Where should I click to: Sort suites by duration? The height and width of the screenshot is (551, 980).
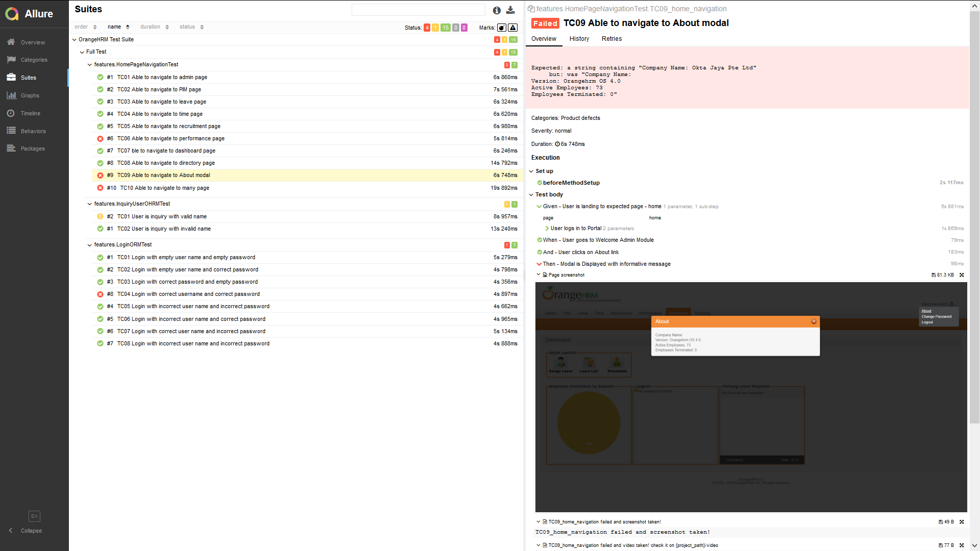pyautogui.click(x=154, y=27)
